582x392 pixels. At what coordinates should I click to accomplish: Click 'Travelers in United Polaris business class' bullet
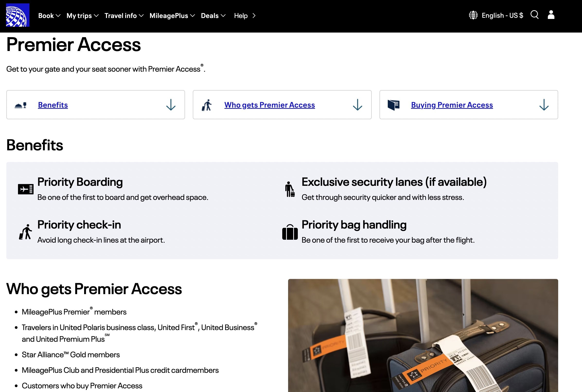point(139,333)
